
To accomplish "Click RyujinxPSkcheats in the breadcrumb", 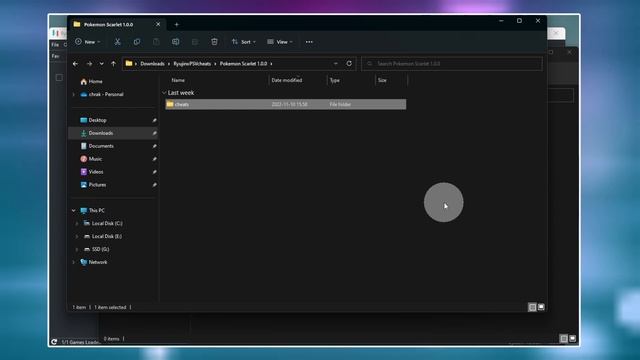I will [x=192, y=64].
